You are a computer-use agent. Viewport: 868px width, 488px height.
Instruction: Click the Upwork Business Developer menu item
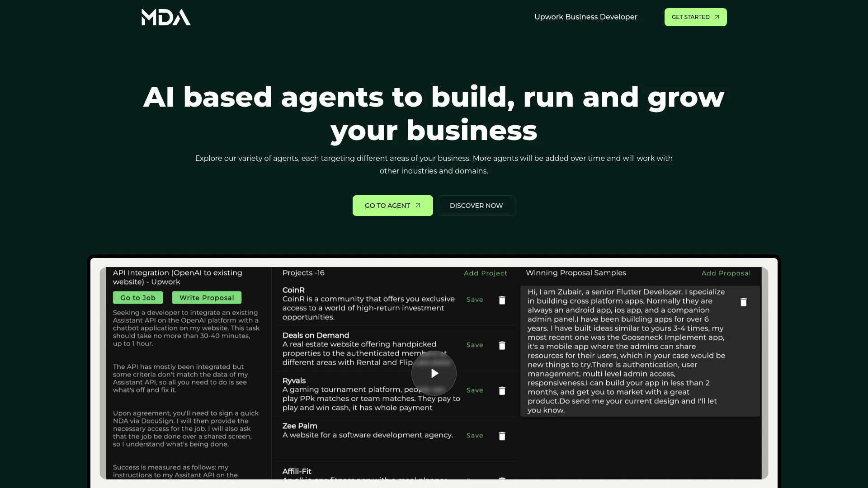585,17
